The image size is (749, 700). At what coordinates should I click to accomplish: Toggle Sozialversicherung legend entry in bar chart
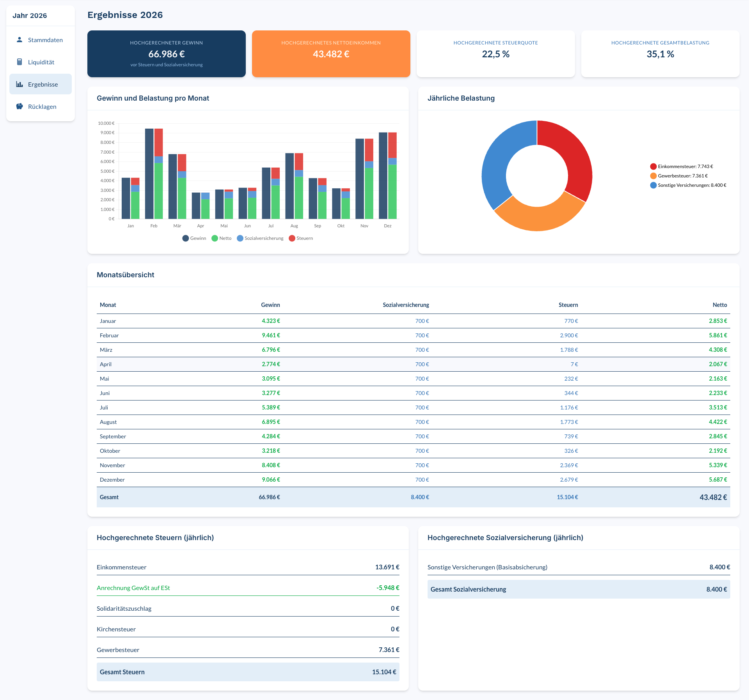[x=260, y=238]
